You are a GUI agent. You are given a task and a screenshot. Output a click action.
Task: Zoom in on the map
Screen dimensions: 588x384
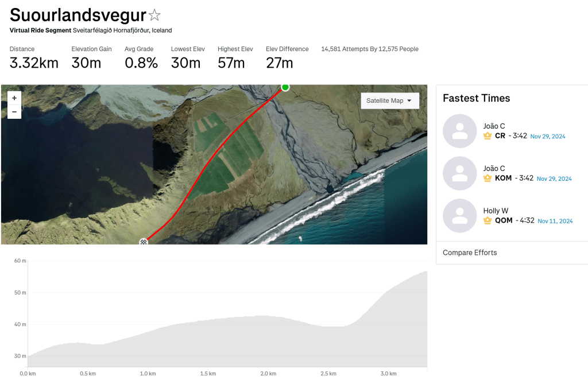pyautogui.click(x=14, y=98)
